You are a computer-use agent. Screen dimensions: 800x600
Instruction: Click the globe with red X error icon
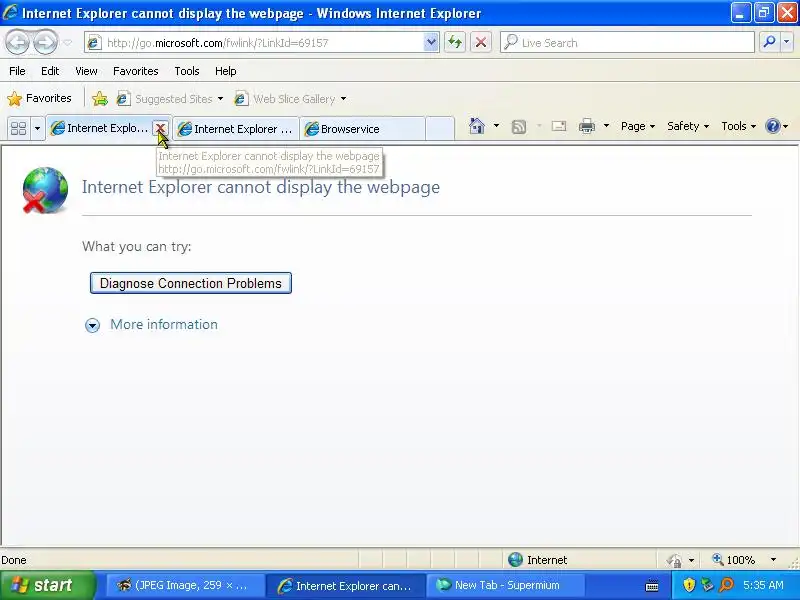(45, 190)
